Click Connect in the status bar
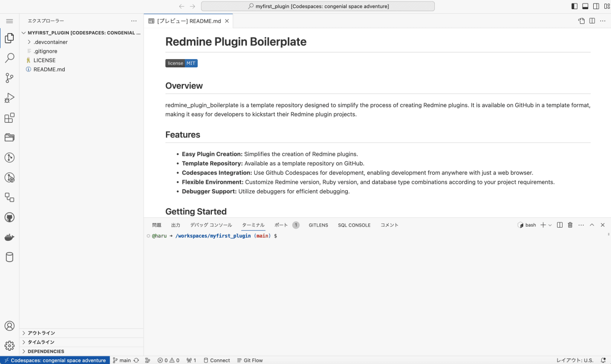Screen dimensions: 611x364 (217, 360)
